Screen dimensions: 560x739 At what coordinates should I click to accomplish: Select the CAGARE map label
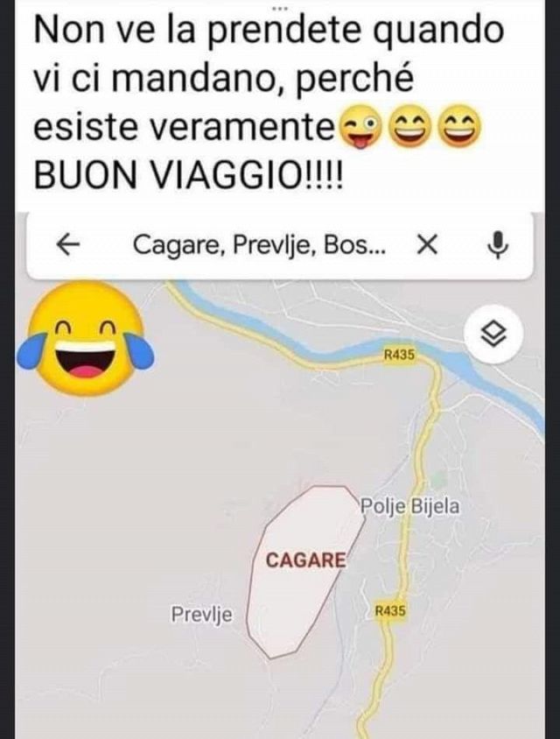305,560
